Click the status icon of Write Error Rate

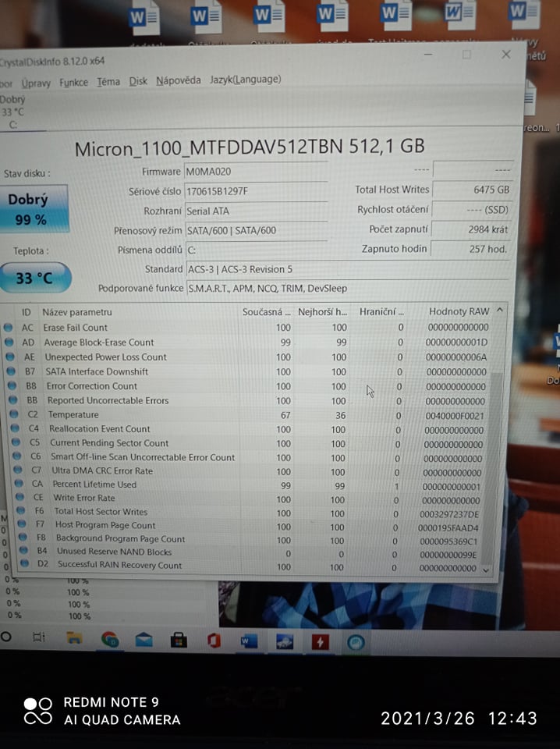click(19, 497)
